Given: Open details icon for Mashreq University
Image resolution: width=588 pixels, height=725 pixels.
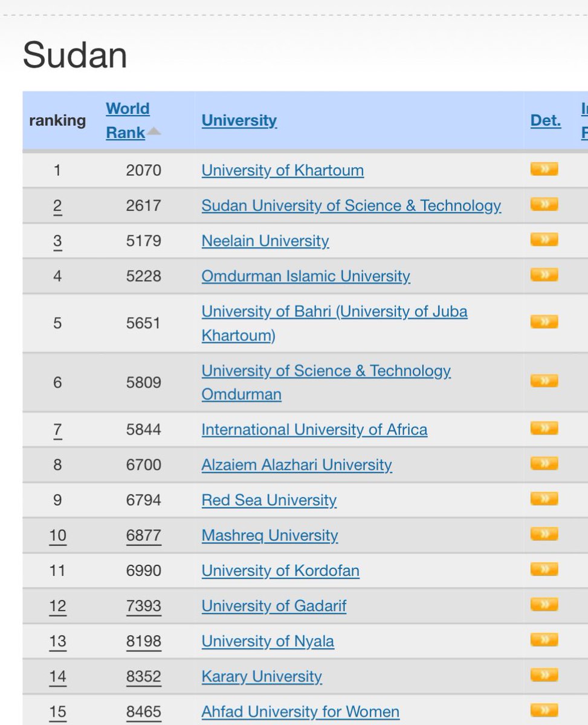Looking at the screenshot, I should [x=544, y=534].
